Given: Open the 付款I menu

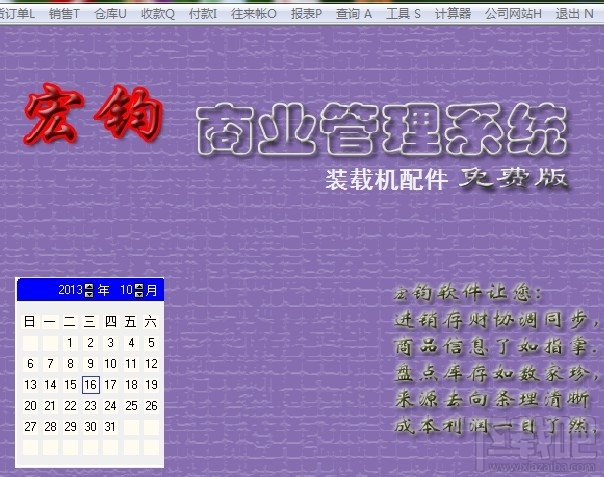Looking at the screenshot, I should pyautogui.click(x=203, y=14).
